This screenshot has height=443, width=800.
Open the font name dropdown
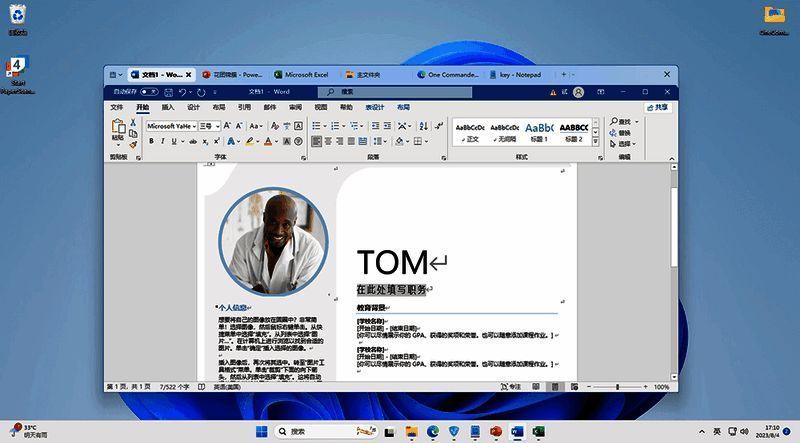tap(194, 126)
